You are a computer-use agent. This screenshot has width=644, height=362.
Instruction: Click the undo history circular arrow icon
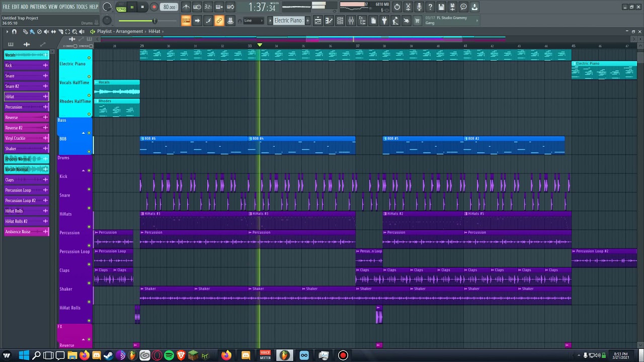click(x=397, y=7)
